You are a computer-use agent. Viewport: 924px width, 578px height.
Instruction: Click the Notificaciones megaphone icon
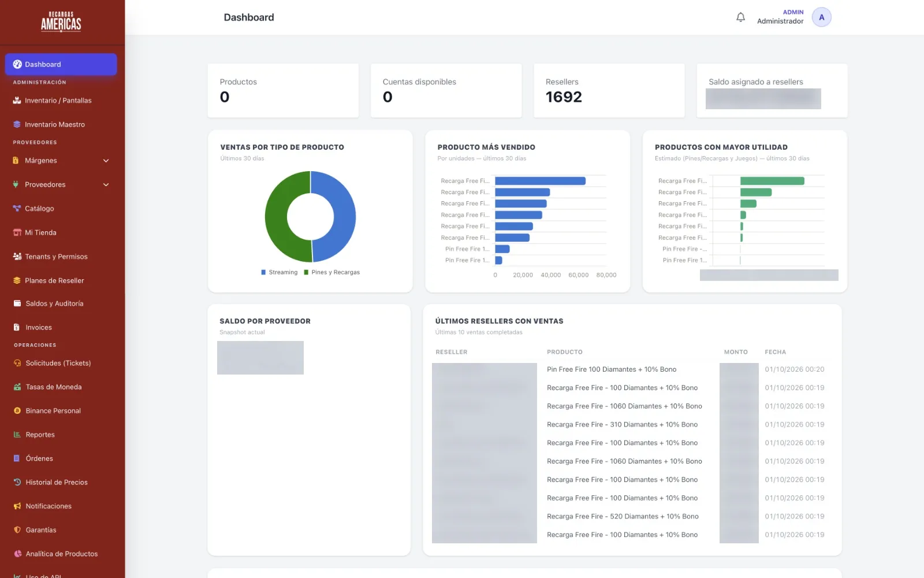tap(17, 506)
